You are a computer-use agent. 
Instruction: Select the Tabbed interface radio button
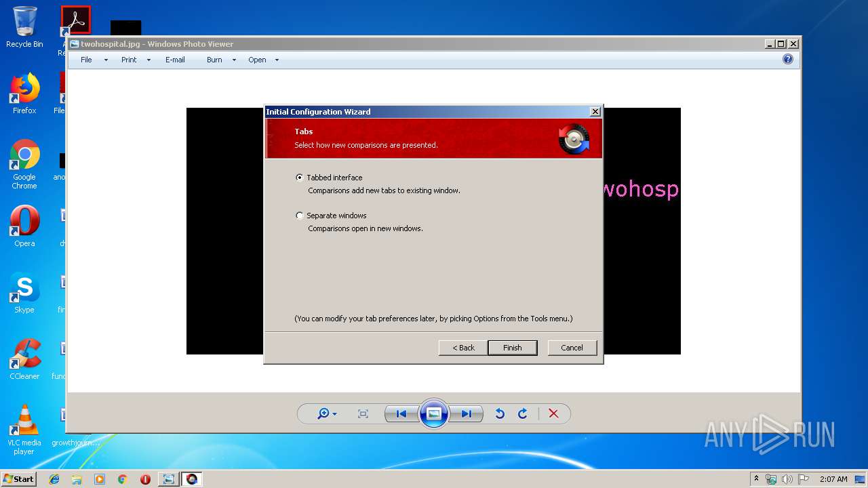coord(300,178)
